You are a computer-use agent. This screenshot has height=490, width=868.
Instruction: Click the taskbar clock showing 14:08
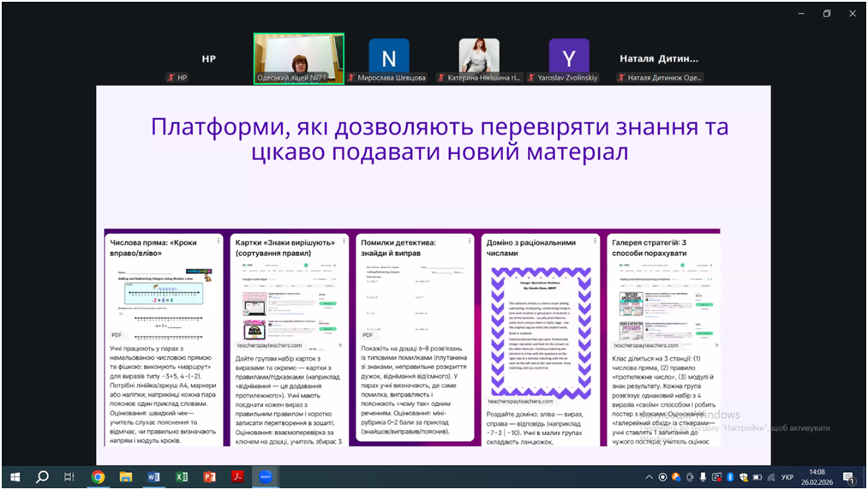point(816,477)
